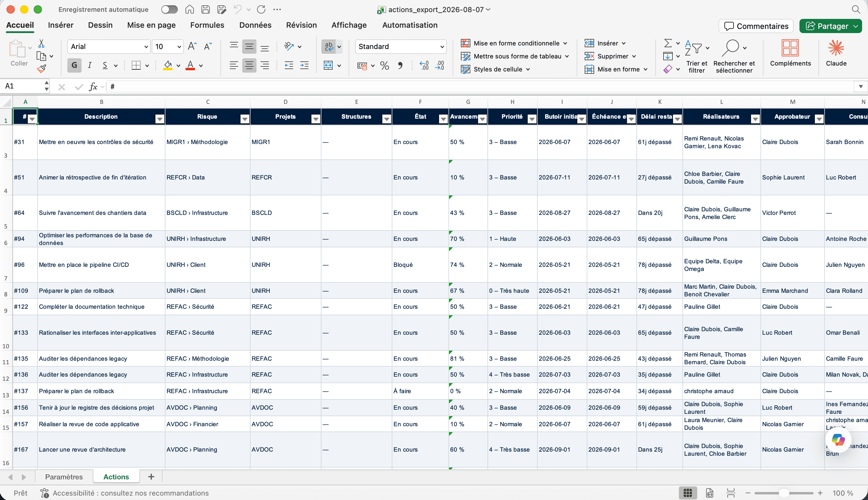The height and width of the screenshot is (500, 868).
Task: Toggle italic formatting
Action: click(90, 65)
